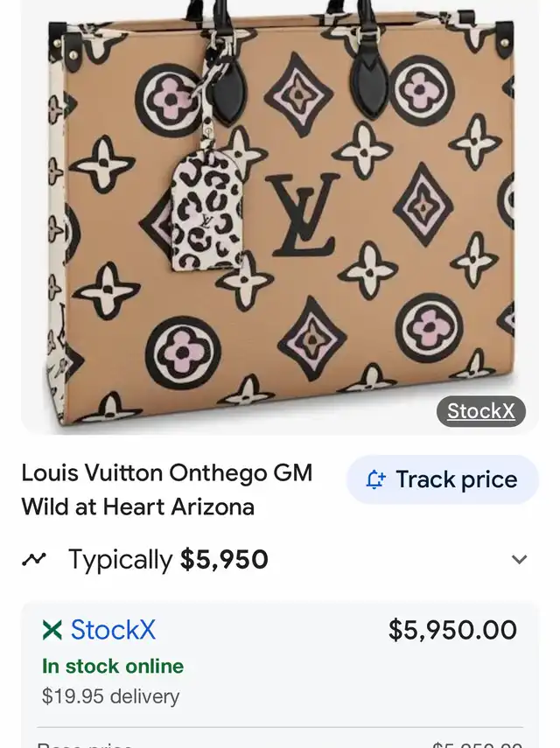Screen dimensions: 560x748
Task: Click the $5,950.00 seller price
Action: [x=452, y=630]
